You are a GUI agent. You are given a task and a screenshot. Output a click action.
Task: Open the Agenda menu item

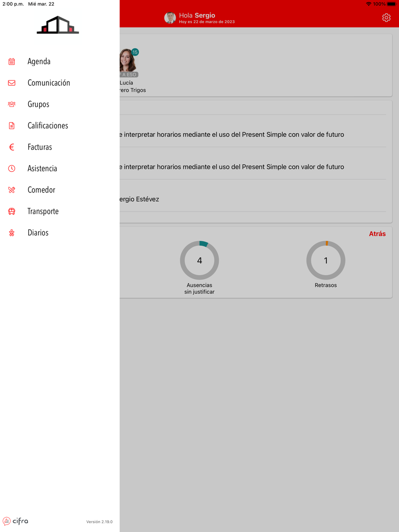tap(60, 61)
